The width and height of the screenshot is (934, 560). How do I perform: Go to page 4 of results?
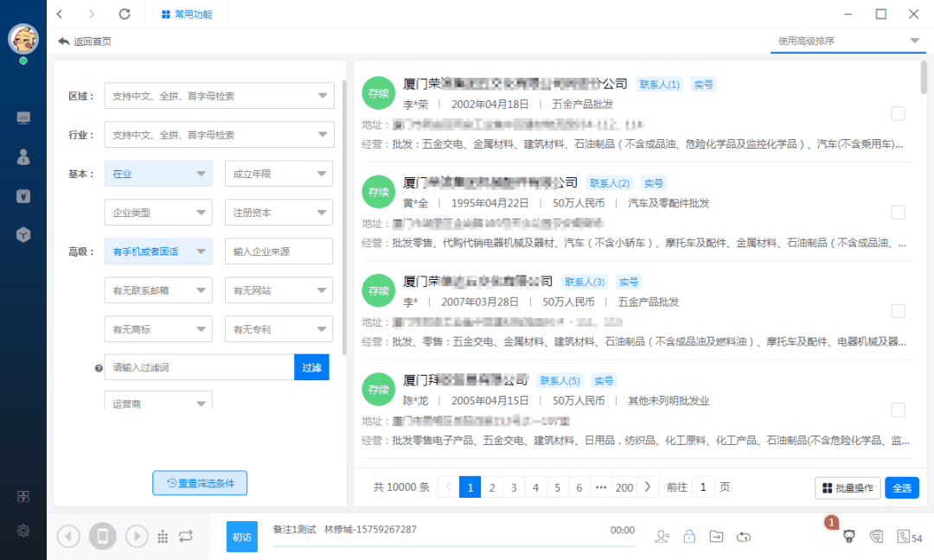pos(535,487)
